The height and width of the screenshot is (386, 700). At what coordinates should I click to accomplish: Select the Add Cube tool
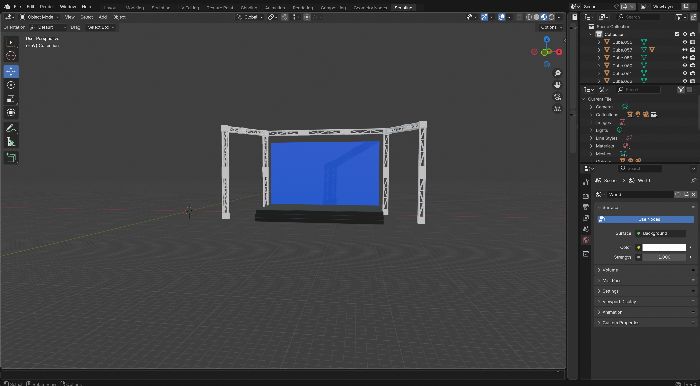tap(11, 157)
